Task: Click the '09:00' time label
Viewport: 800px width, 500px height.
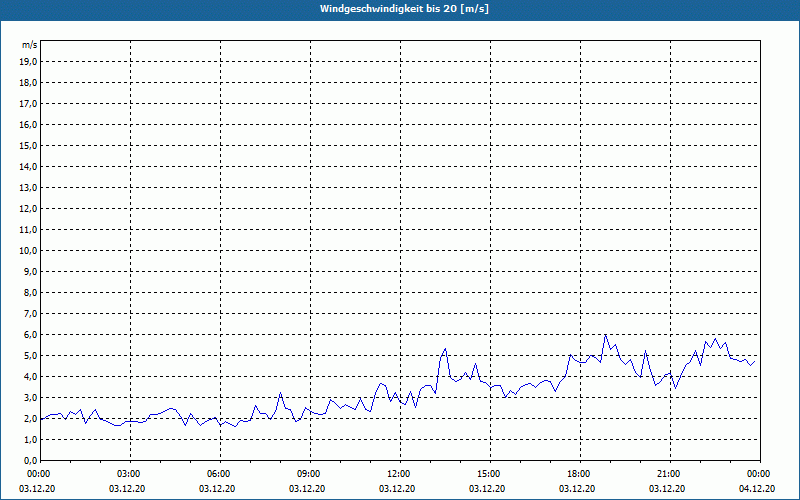Action: 310,474
